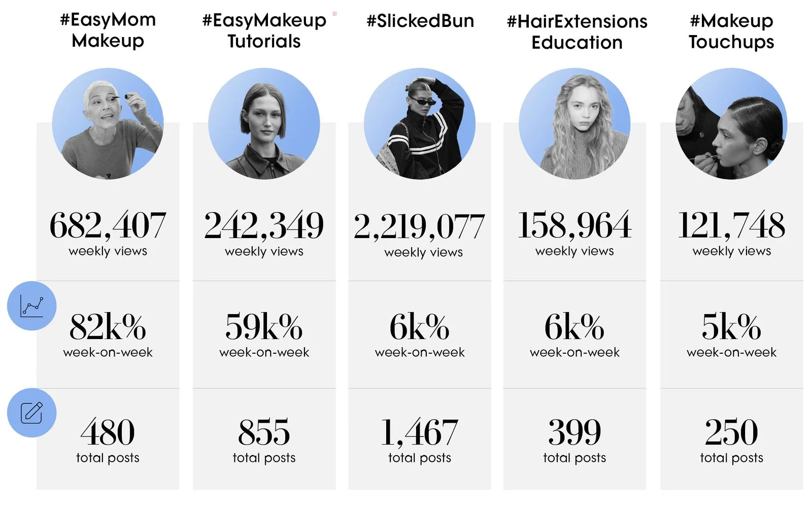
Task: Click the line chart trend icon
Action: (x=31, y=306)
